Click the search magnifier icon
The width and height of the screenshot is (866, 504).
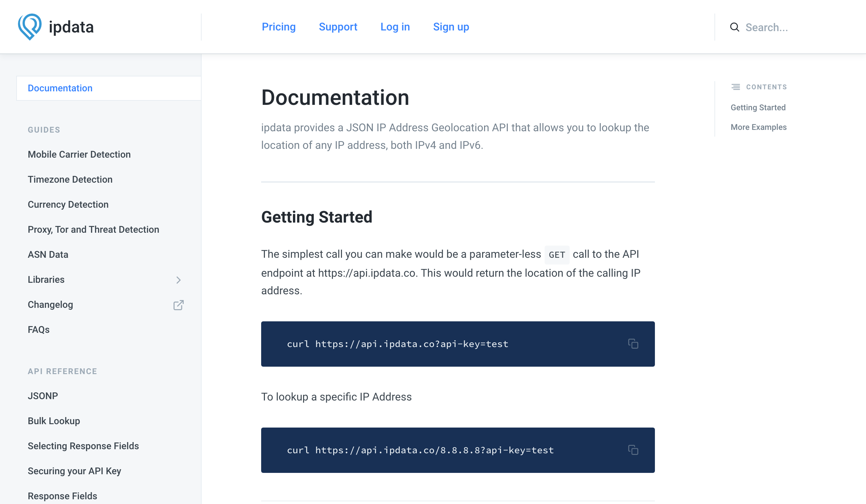coord(734,27)
